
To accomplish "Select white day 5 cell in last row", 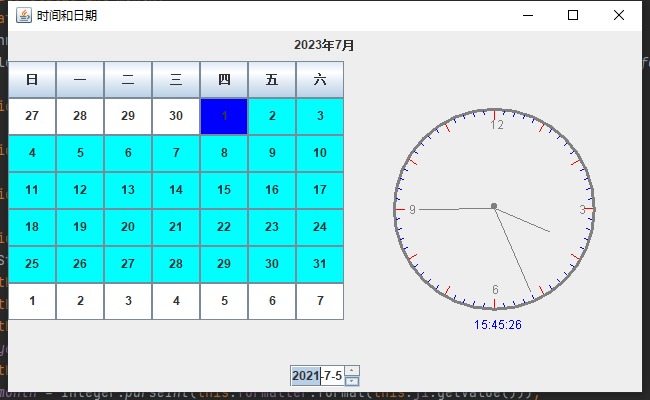I will pyautogui.click(x=224, y=301).
